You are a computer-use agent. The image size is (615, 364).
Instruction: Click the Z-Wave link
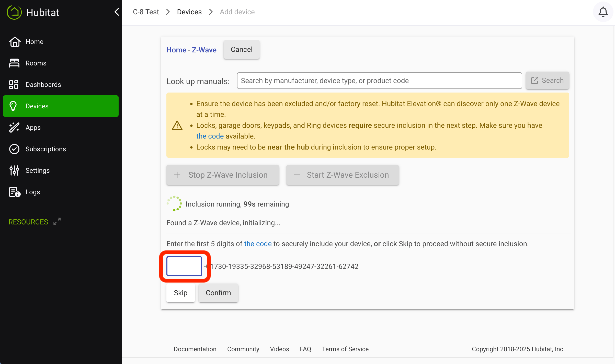point(204,50)
